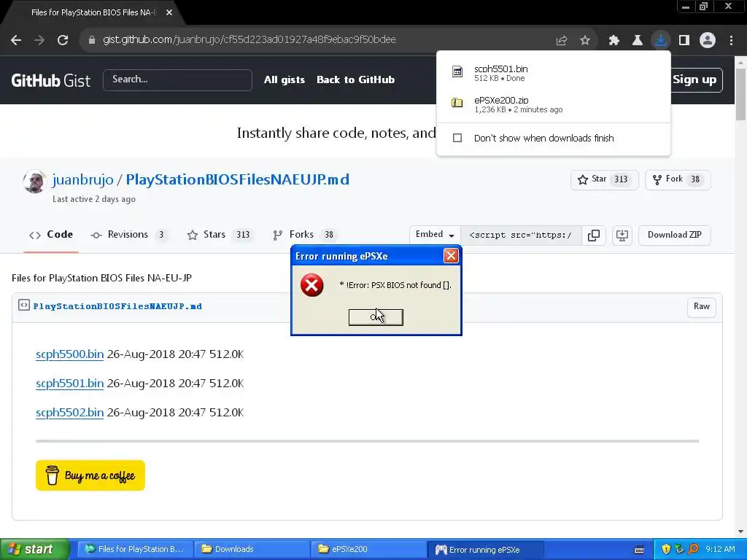
Task: Click the browser address bar URL
Action: pyautogui.click(x=249, y=40)
